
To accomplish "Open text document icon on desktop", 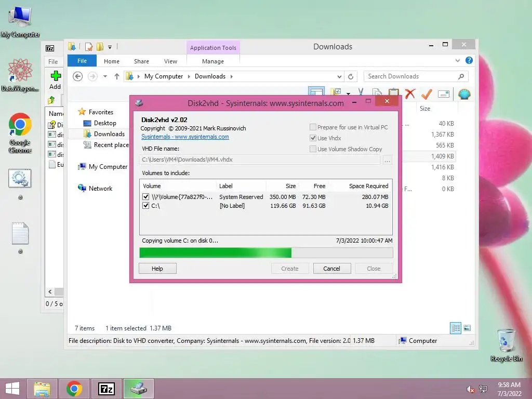I will point(20,233).
